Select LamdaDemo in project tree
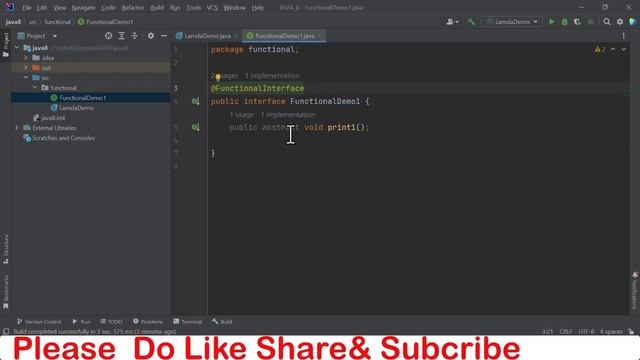The image size is (640, 360). pos(77,108)
